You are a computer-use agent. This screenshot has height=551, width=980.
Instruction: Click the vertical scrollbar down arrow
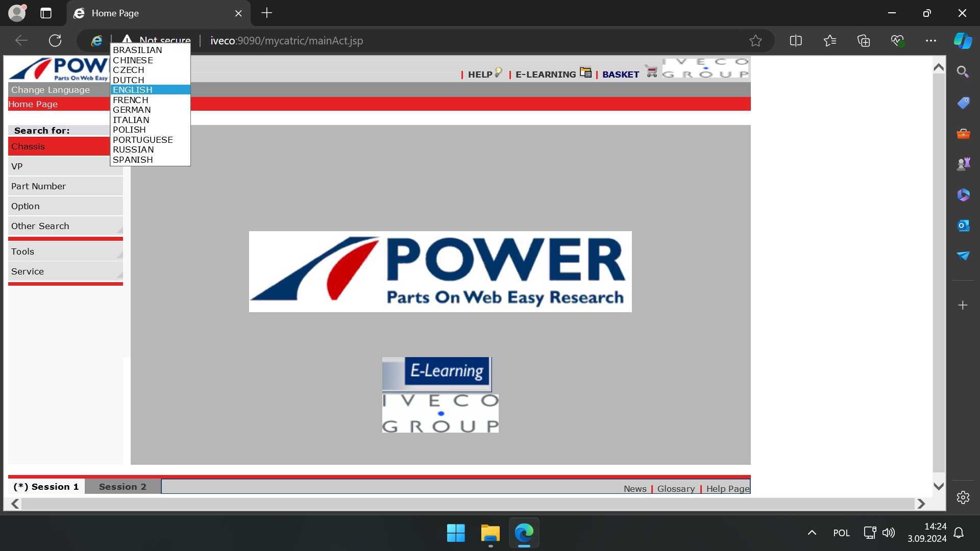(939, 487)
